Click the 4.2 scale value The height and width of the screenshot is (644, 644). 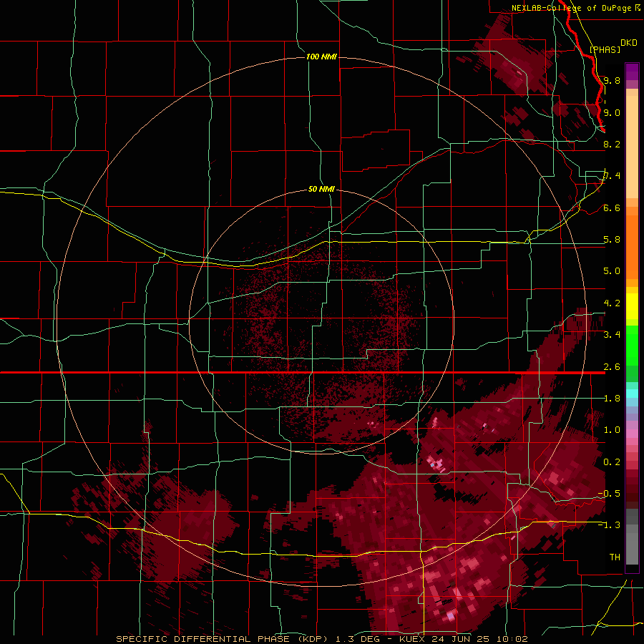tap(612, 303)
